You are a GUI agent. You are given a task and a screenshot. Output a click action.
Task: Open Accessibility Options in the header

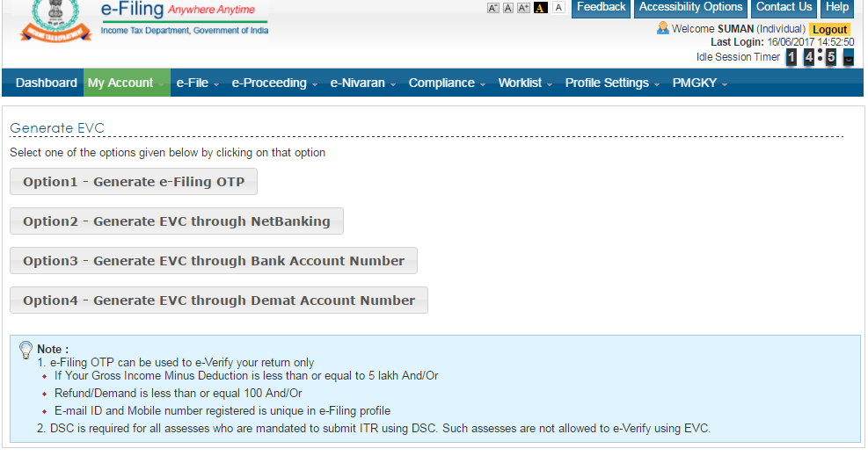point(690,8)
